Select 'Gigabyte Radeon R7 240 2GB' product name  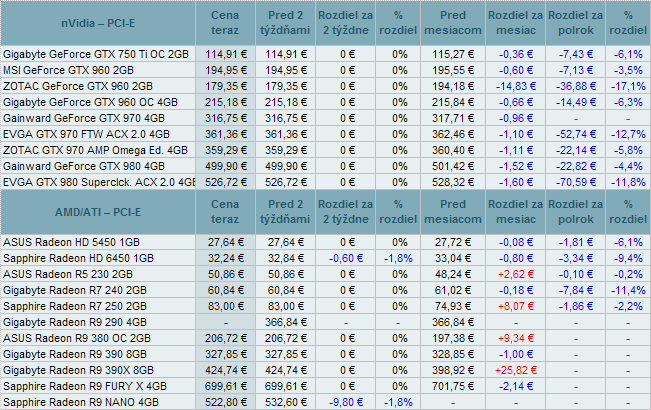pyautogui.click(x=75, y=290)
